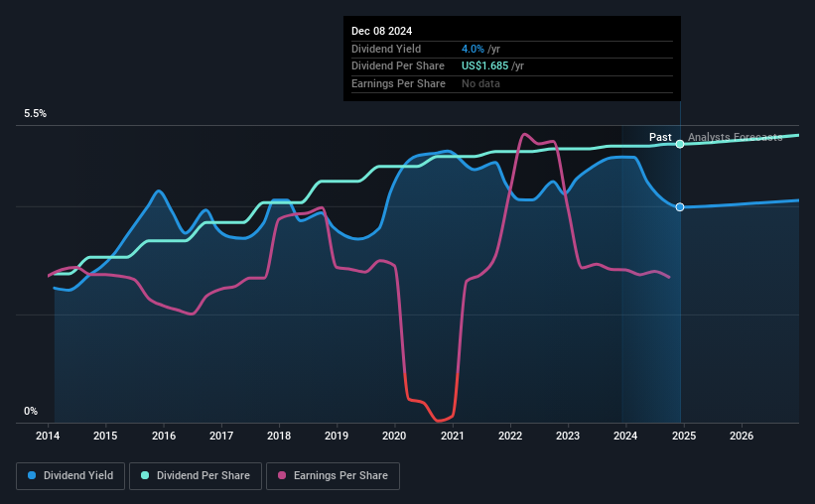Viewport: 815px width, 504px height.
Task: Click the 2017 x-axis label
Action: tap(221, 436)
